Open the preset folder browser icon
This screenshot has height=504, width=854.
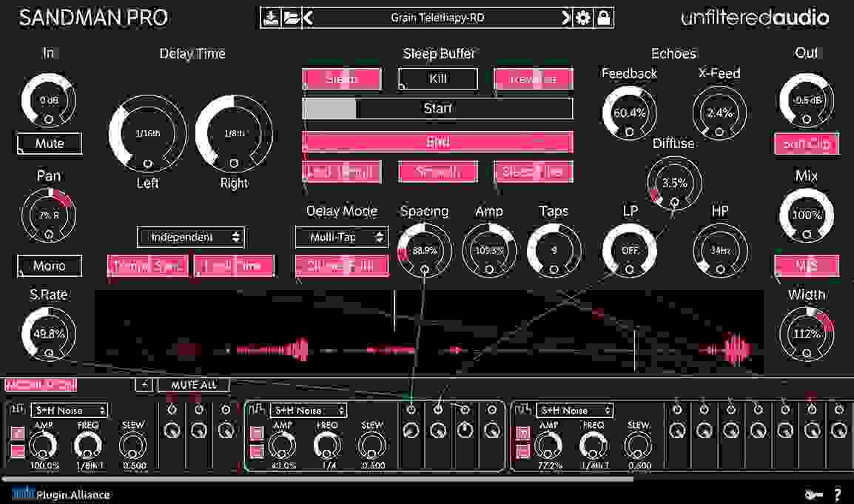point(289,16)
